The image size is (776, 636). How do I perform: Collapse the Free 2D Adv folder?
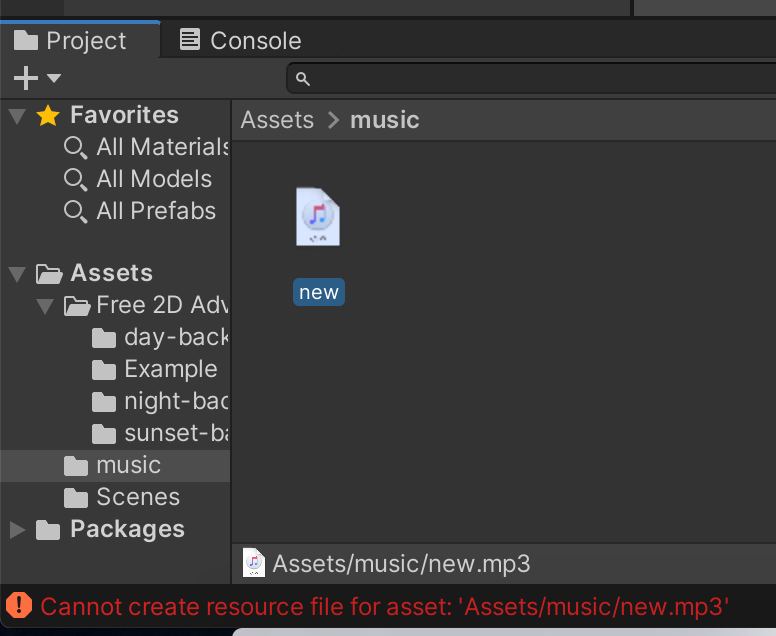tap(45, 306)
